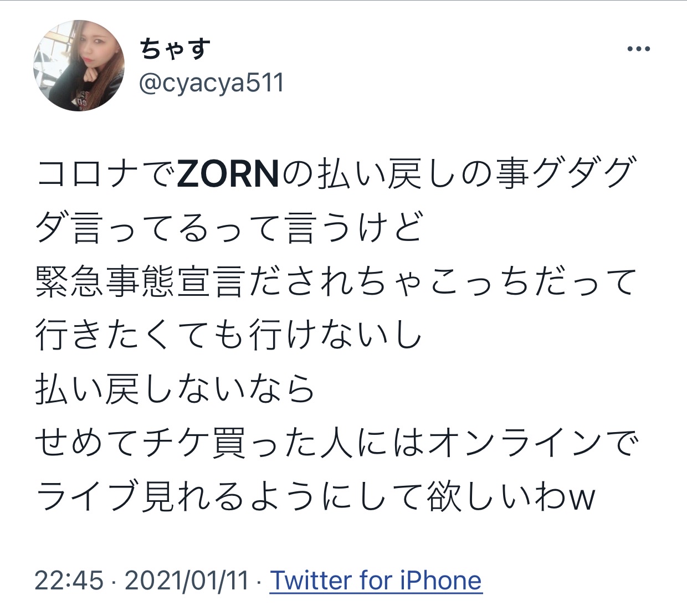Viewport: 687px width, 616px height.
Task: Click the phrase せめて starting the sixth line
Action: pos(88,443)
